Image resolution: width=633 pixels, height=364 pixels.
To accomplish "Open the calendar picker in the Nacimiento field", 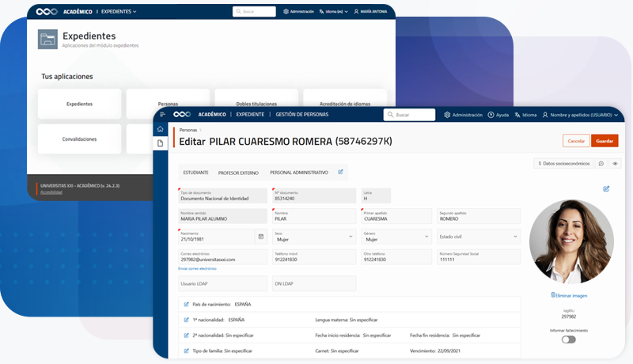I will (x=260, y=237).
